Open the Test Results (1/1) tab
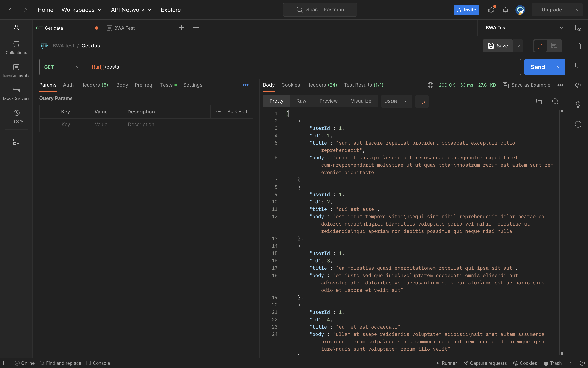The width and height of the screenshot is (588, 368). point(363,85)
